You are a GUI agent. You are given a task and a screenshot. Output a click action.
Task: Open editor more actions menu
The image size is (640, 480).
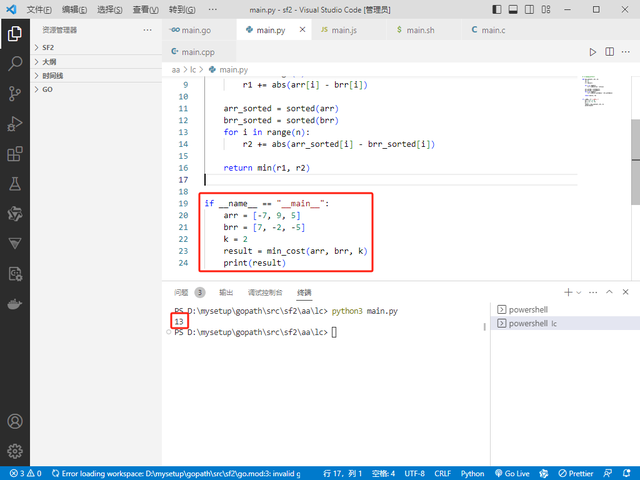tap(625, 52)
